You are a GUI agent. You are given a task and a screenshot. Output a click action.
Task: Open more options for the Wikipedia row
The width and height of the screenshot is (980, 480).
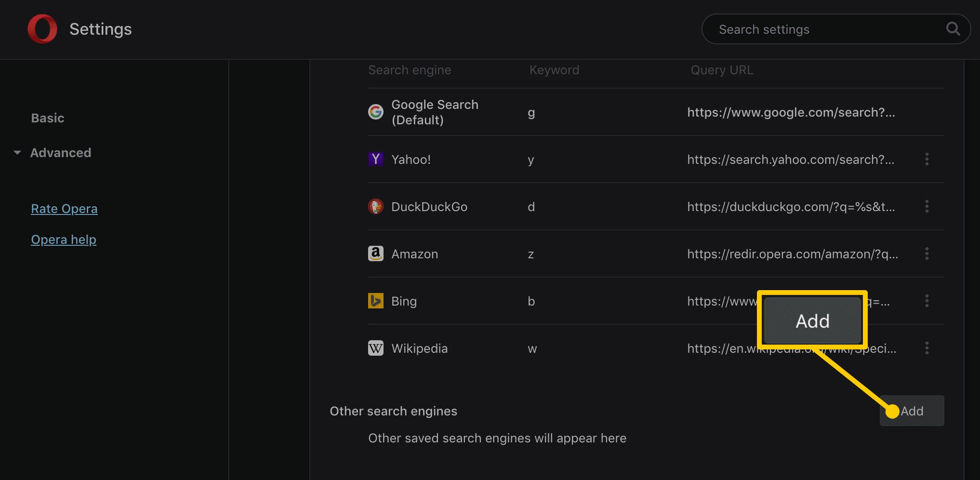point(927,348)
